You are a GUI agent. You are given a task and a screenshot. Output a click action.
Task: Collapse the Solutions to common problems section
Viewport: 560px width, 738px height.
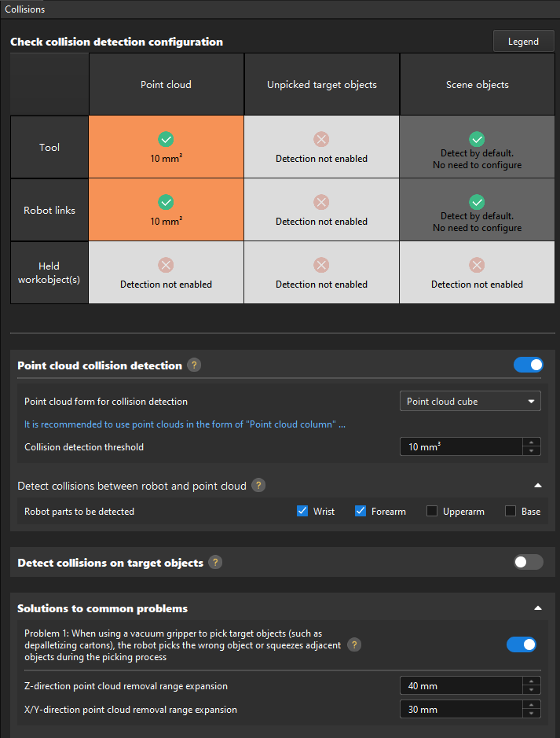(537, 607)
